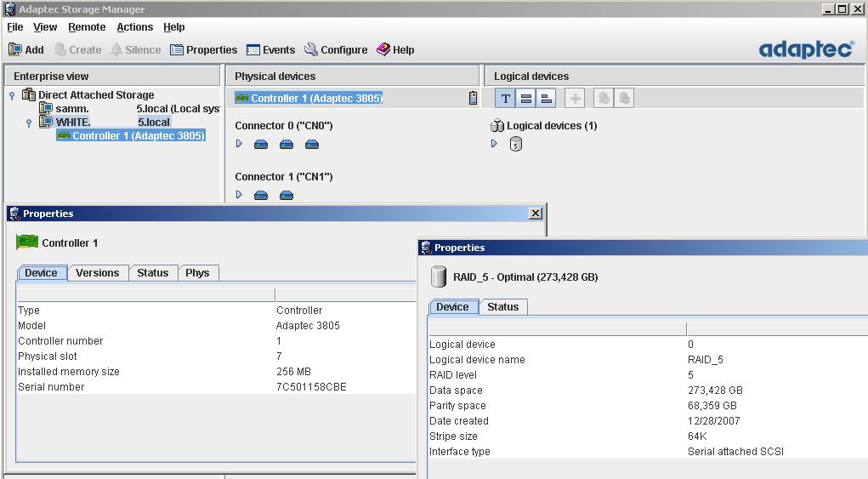Select Direct Attached Storage tree node

coord(96,94)
